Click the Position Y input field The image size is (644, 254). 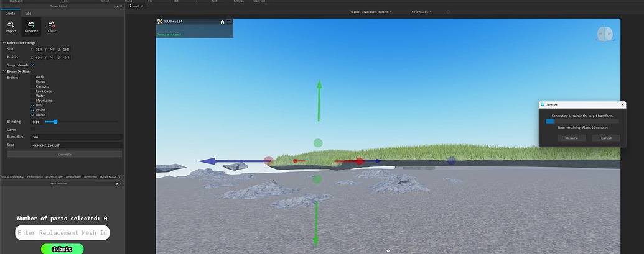(x=52, y=57)
